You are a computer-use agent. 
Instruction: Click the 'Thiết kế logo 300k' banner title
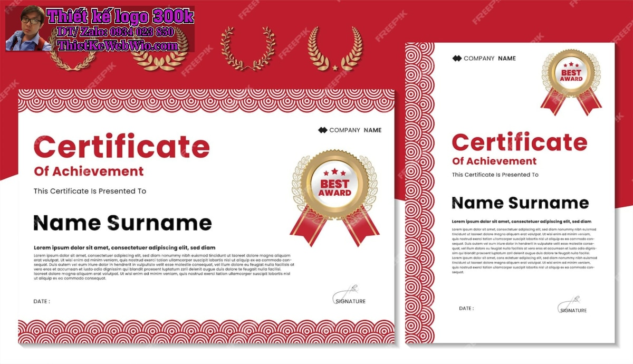click(120, 16)
